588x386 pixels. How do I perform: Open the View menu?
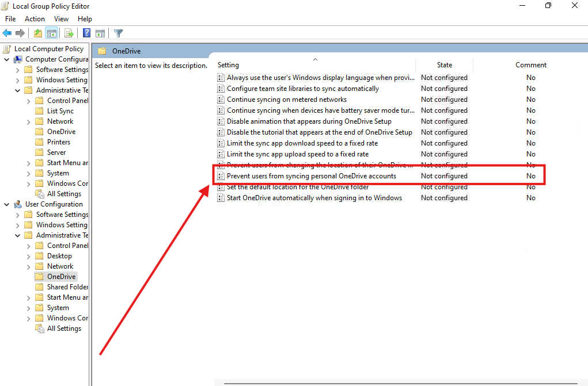(61, 19)
